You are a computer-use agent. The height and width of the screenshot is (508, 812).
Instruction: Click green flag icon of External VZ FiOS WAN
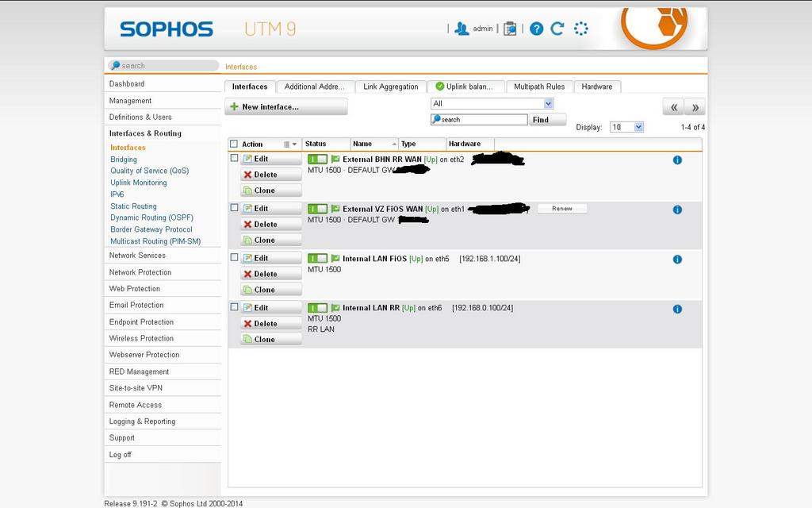coord(335,209)
